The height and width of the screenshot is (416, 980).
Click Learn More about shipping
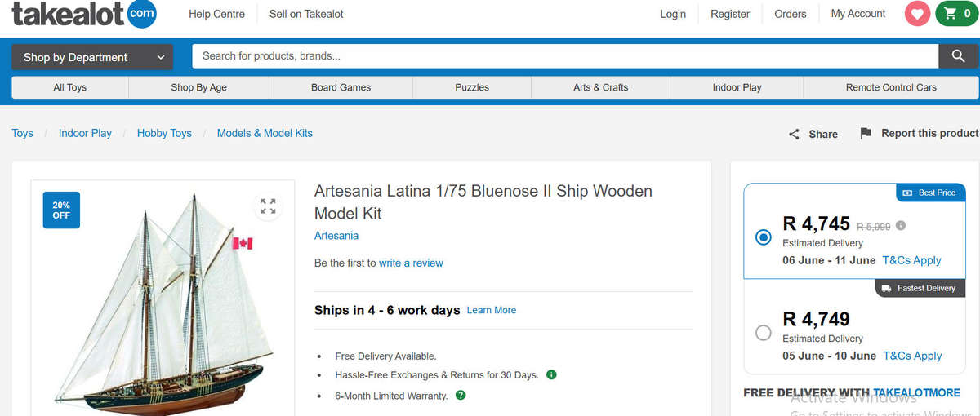pyautogui.click(x=492, y=310)
